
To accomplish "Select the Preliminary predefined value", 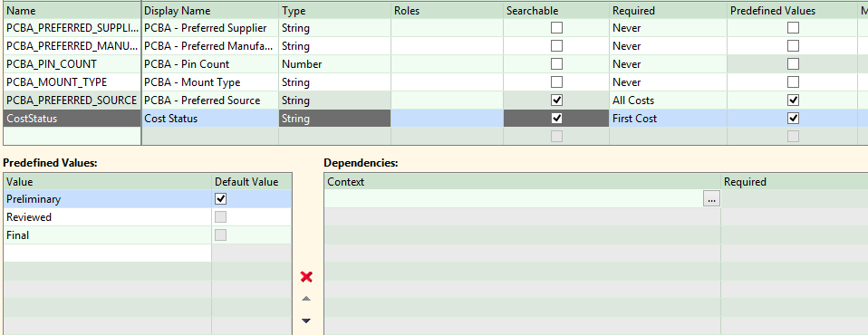I will (x=108, y=199).
